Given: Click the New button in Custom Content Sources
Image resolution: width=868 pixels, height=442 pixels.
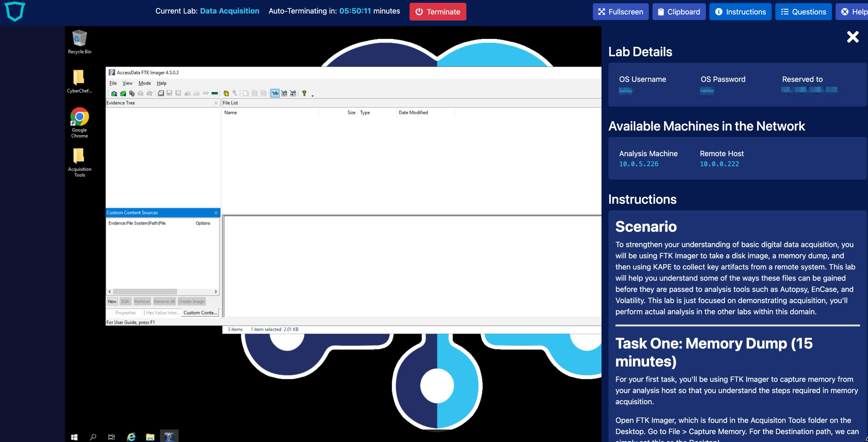Looking at the screenshot, I should click(112, 302).
